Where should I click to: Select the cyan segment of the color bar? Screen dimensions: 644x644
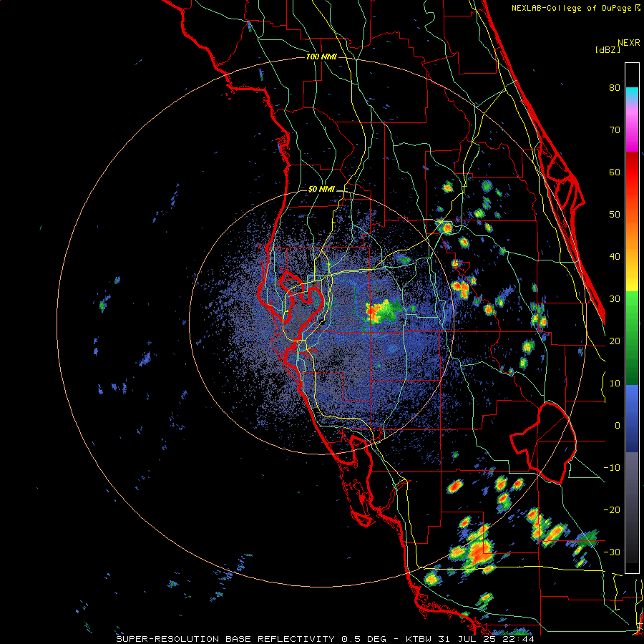(x=632, y=94)
